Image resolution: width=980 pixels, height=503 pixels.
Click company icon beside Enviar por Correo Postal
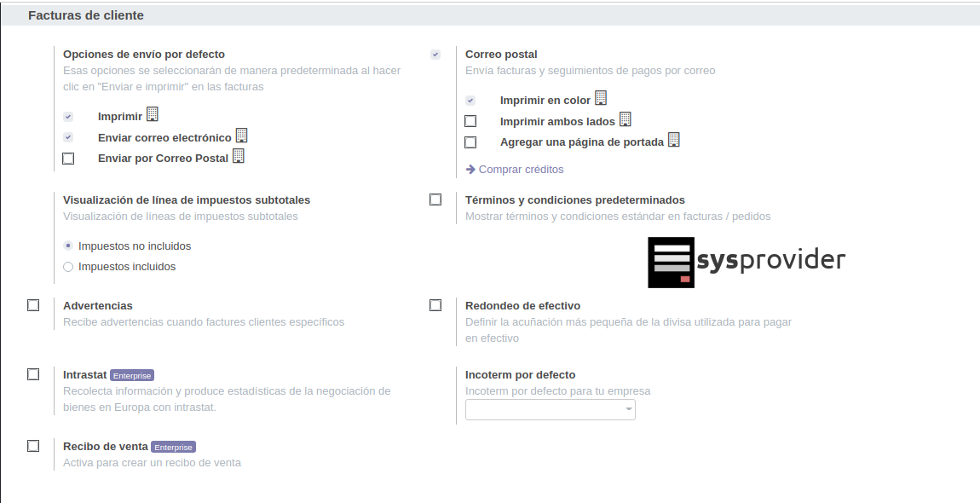(239, 156)
